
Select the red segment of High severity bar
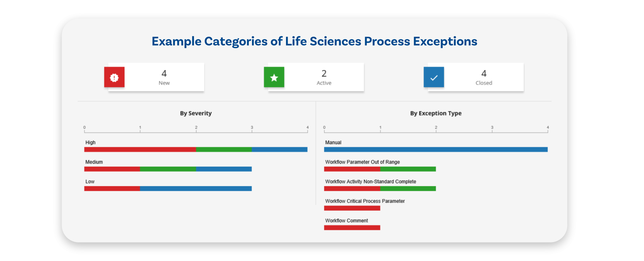coord(140,150)
